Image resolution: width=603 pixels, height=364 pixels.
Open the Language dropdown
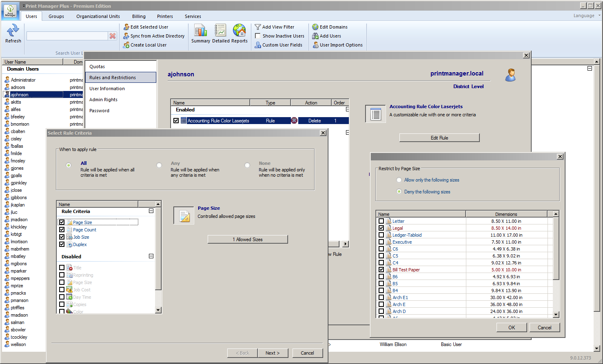point(587,16)
